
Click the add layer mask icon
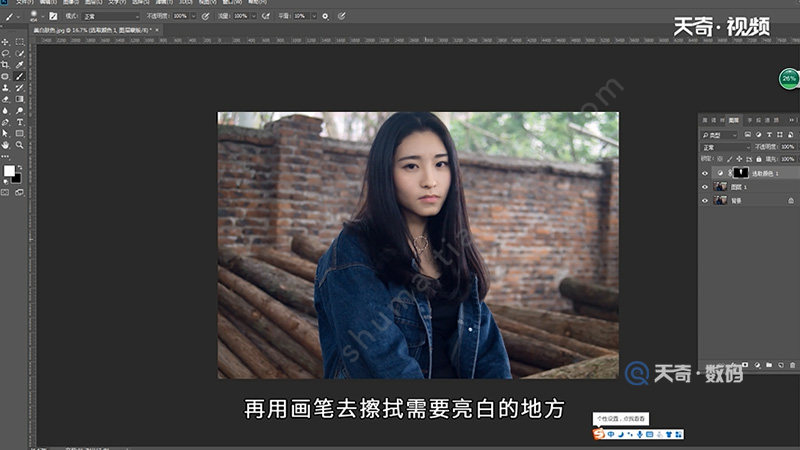pos(745,365)
